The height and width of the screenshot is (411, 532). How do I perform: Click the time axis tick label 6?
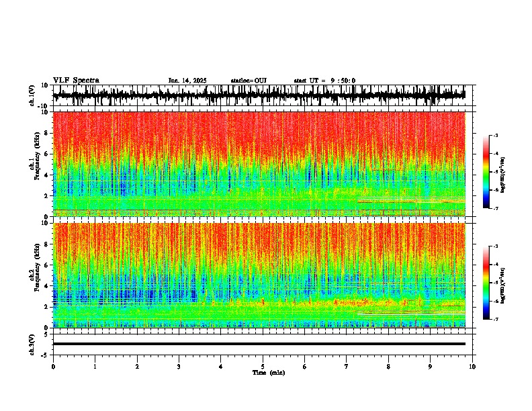305,367
